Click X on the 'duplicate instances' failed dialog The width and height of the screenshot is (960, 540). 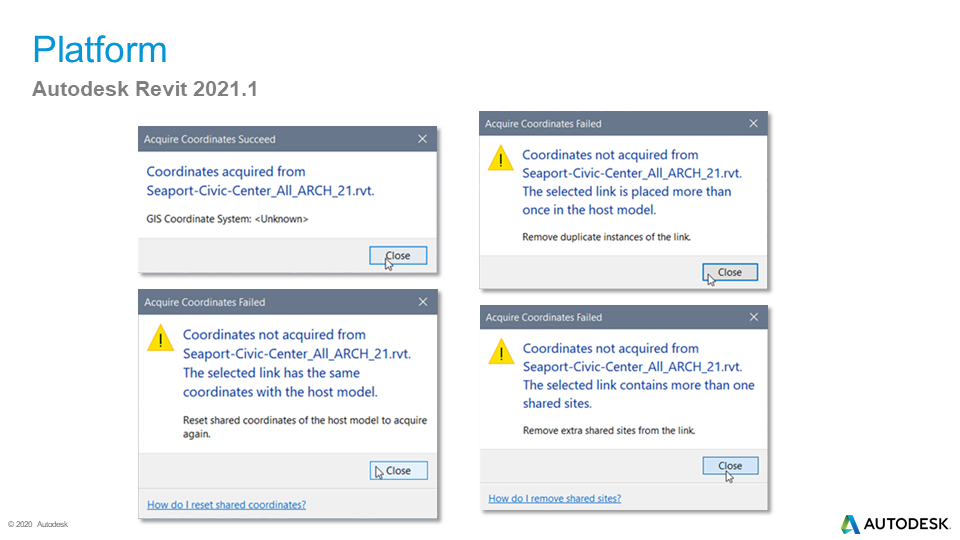[754, 124]
